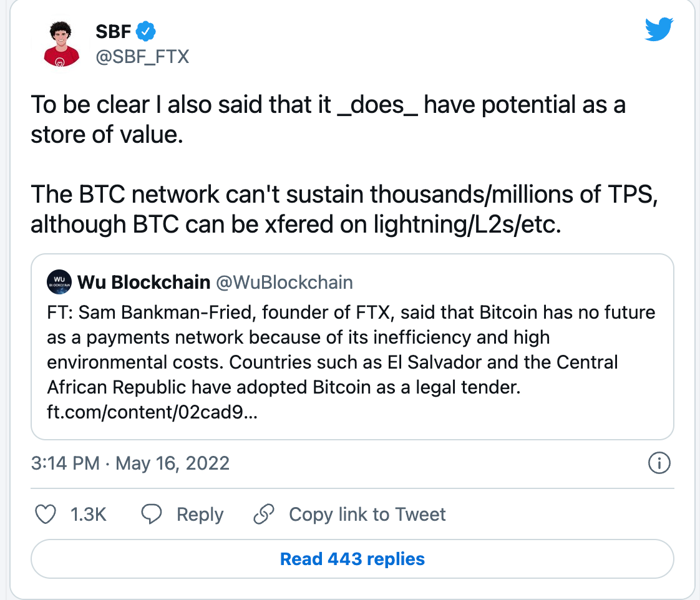This screenshot has width=700, height=600.
Task: Click the blue verified badge beside SBF
Action: pos(146,30)
